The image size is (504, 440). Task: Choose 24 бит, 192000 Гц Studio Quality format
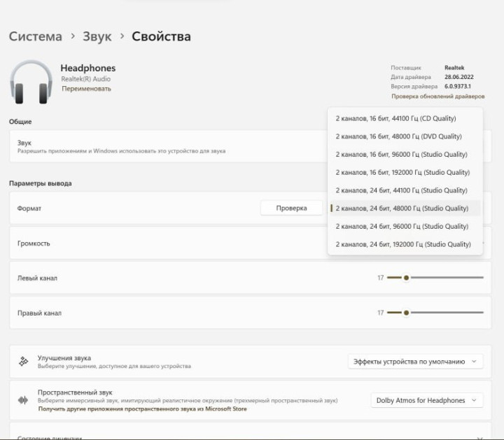coord(402,244)
